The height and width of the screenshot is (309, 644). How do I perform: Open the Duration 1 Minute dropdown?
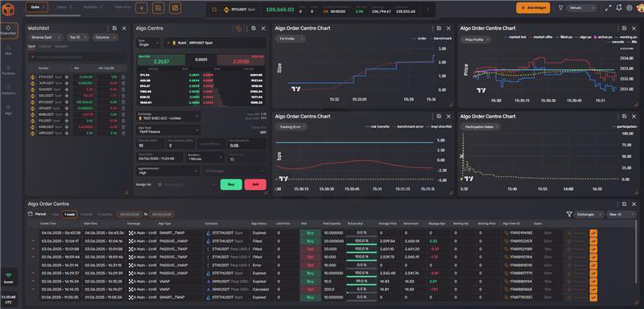click(204, 157)
